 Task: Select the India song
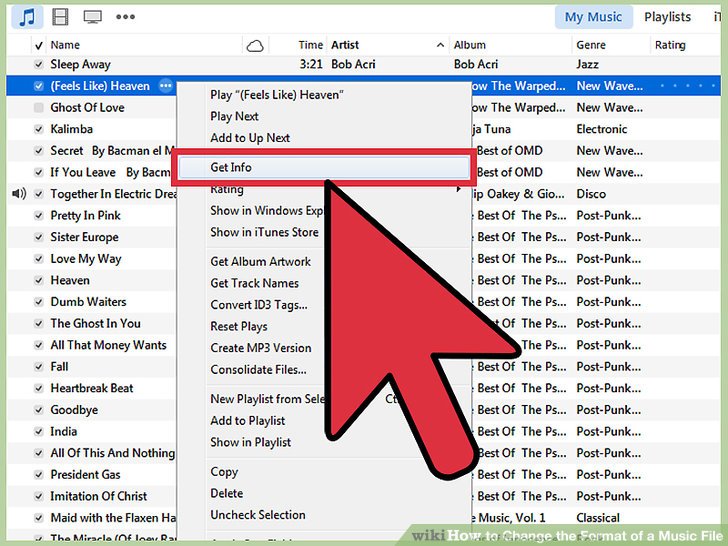[x=64, y=431]
